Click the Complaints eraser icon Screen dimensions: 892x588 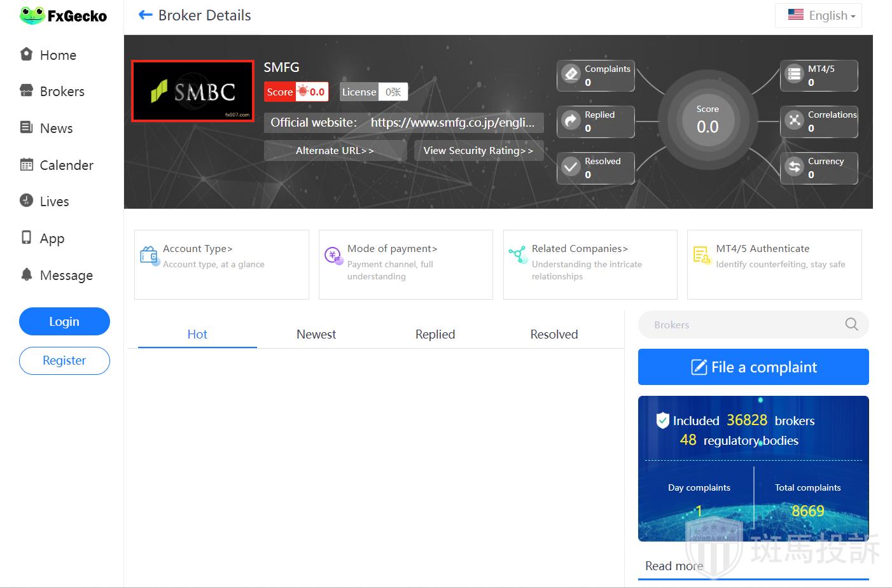point(571,75)
